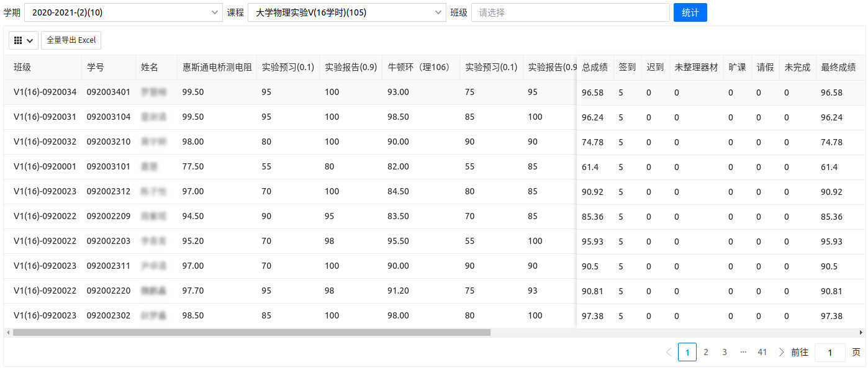Click the 最终成绩 column header

pyautogui.click(x=838, y=68)
